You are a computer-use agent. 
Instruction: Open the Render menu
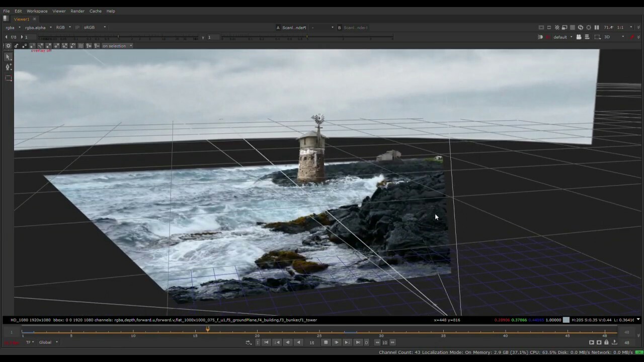(77, 11)
